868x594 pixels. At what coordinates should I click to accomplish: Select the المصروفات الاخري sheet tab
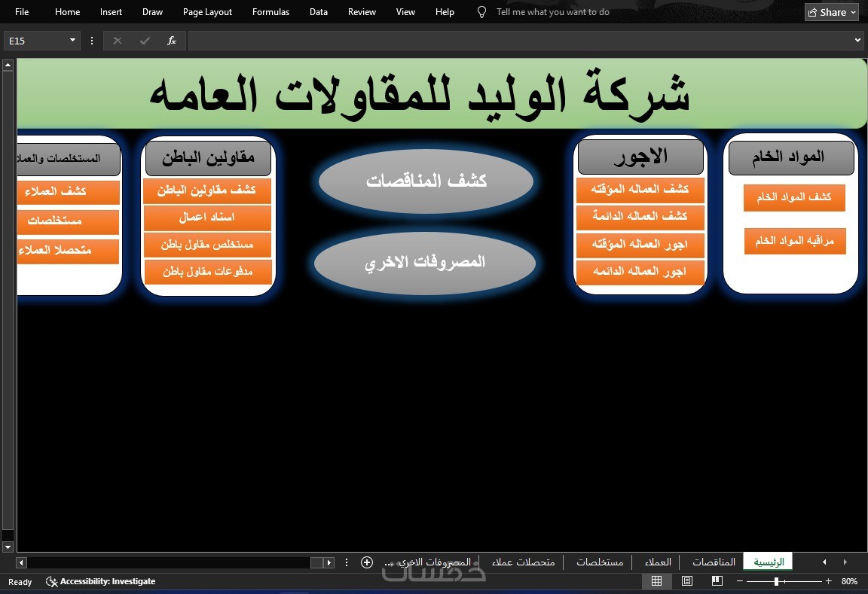pos(435,562)
